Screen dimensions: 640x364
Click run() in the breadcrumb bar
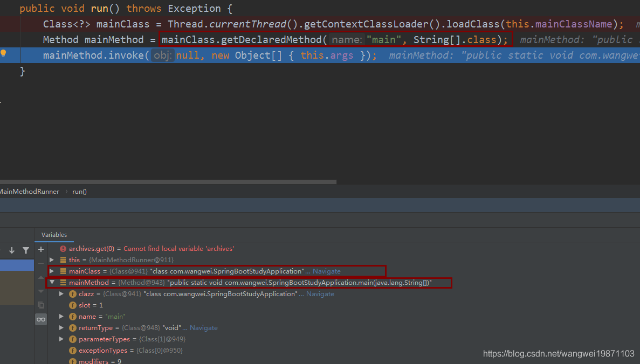tap(79, 192)
